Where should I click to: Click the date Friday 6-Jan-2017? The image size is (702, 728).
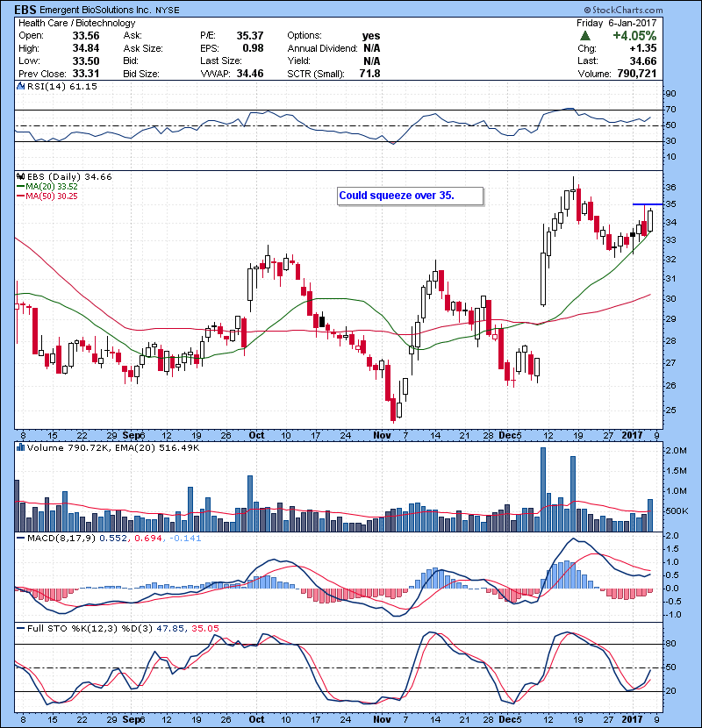617,23
